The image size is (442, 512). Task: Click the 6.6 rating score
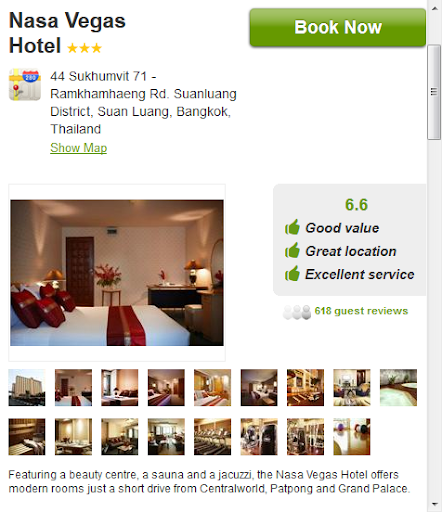pos(356,205)
